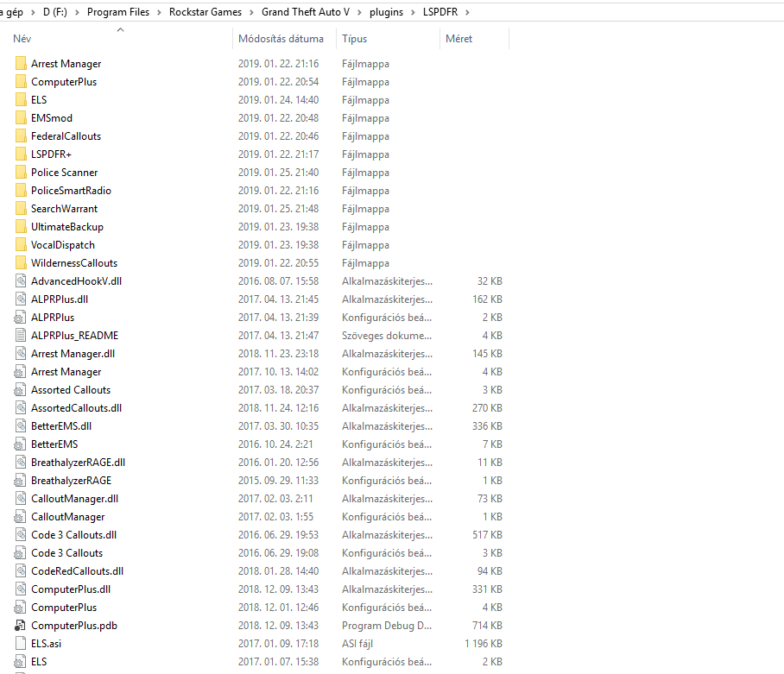
Task: Select the BreathalyzerRAGE configuration file name
Action: [71, 480]
